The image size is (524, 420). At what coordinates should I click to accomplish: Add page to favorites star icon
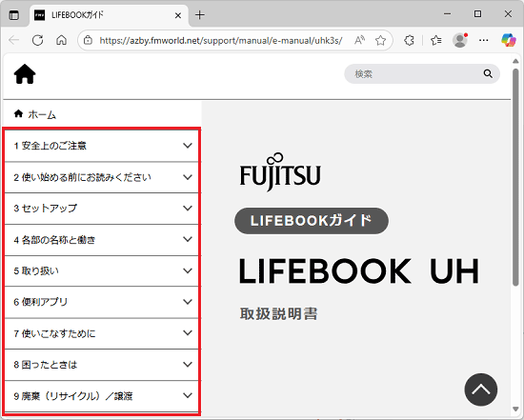(380, 40)
